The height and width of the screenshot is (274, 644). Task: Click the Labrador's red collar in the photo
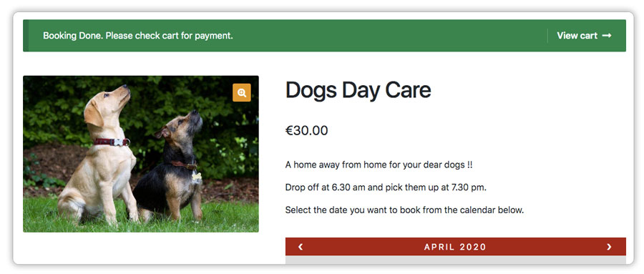[111, 142]
